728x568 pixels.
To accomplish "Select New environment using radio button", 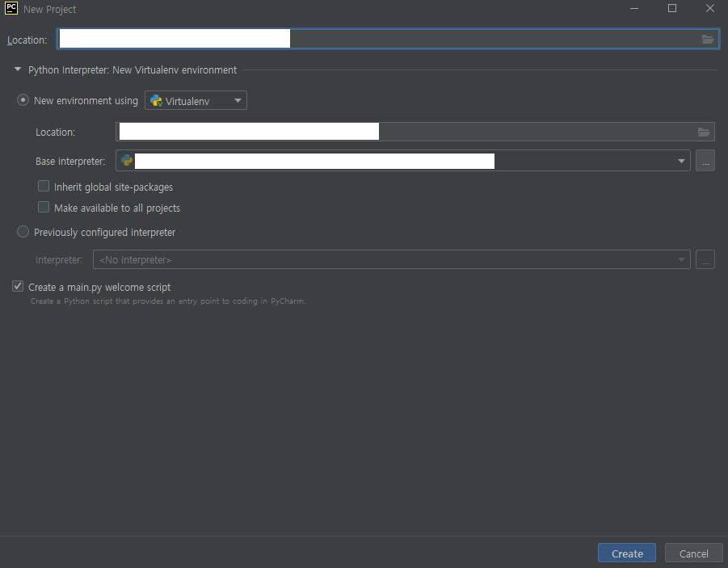I will 23,100.
